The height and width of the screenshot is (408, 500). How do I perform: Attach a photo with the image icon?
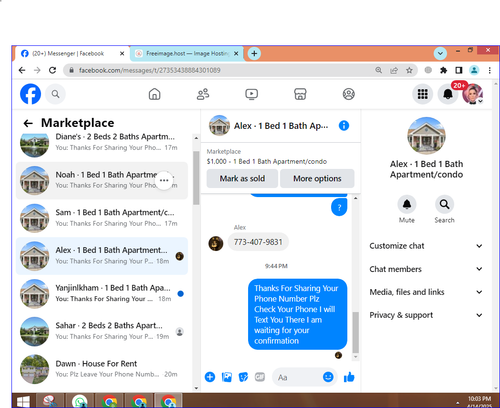[227, 377]
